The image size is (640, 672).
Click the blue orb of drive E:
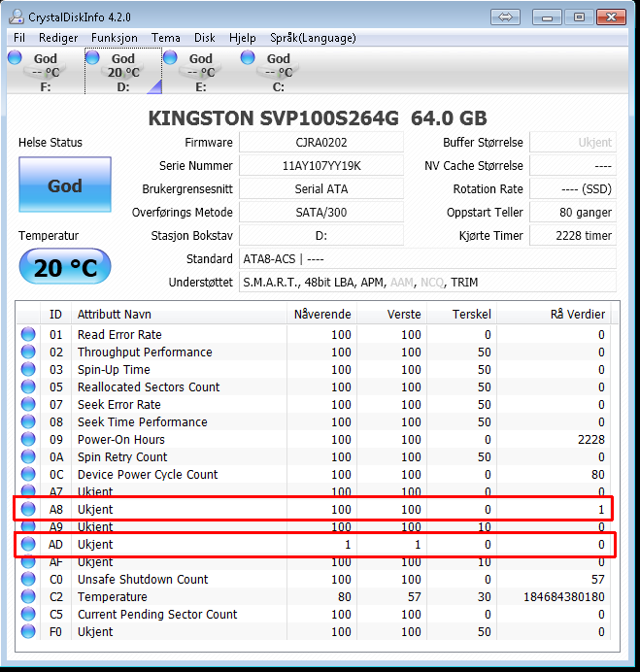[x=170, y=57]
